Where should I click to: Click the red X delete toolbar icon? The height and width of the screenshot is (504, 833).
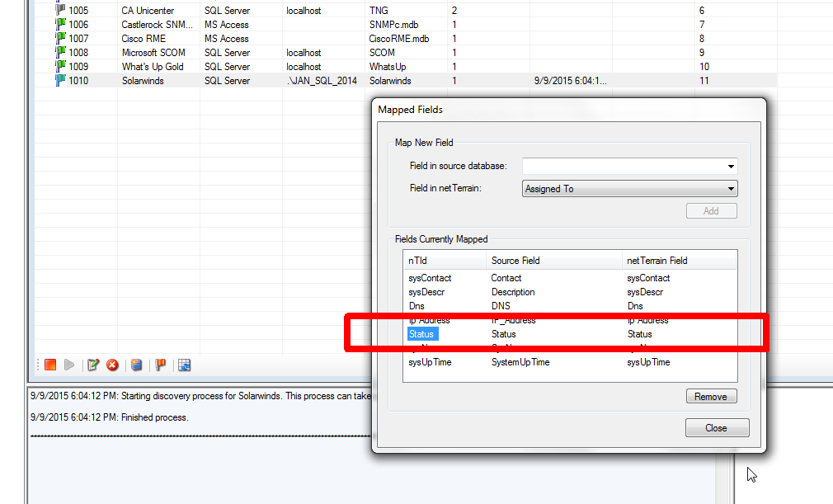point(112,365)
